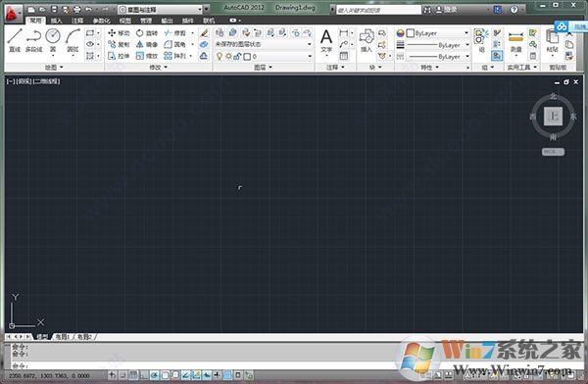Open the layer state dropdown (未保存的图层状态)
Screen dimensions: 588x384
coord(264,44)
